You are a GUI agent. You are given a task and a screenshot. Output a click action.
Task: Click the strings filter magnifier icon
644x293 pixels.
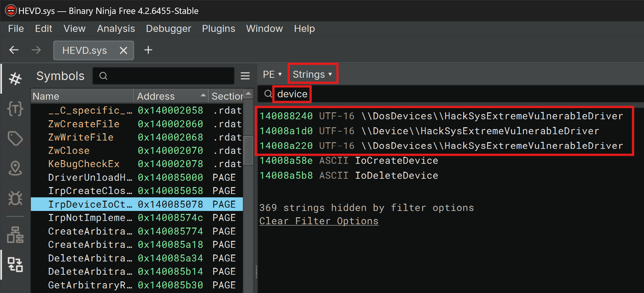pyautogui.click(x=268, y=94)
